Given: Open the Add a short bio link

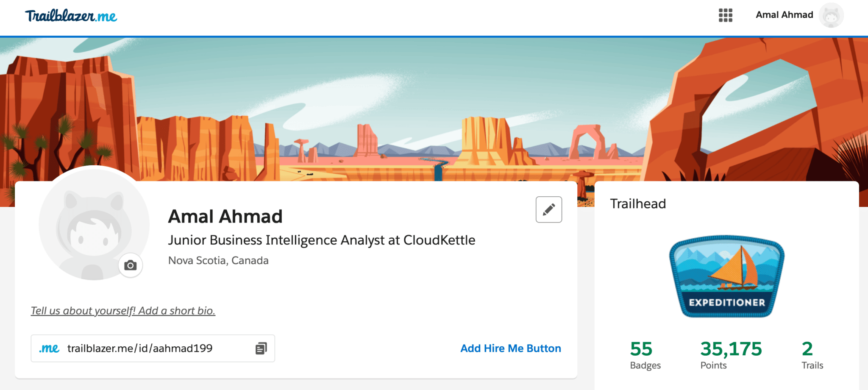Looking at the screenshot, I should pos(122,310).
